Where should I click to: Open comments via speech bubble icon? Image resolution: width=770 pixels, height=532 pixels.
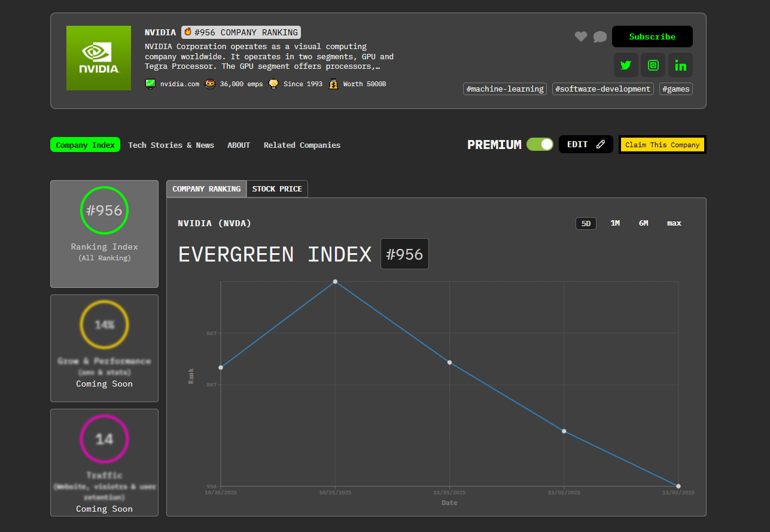click(599, 37)
